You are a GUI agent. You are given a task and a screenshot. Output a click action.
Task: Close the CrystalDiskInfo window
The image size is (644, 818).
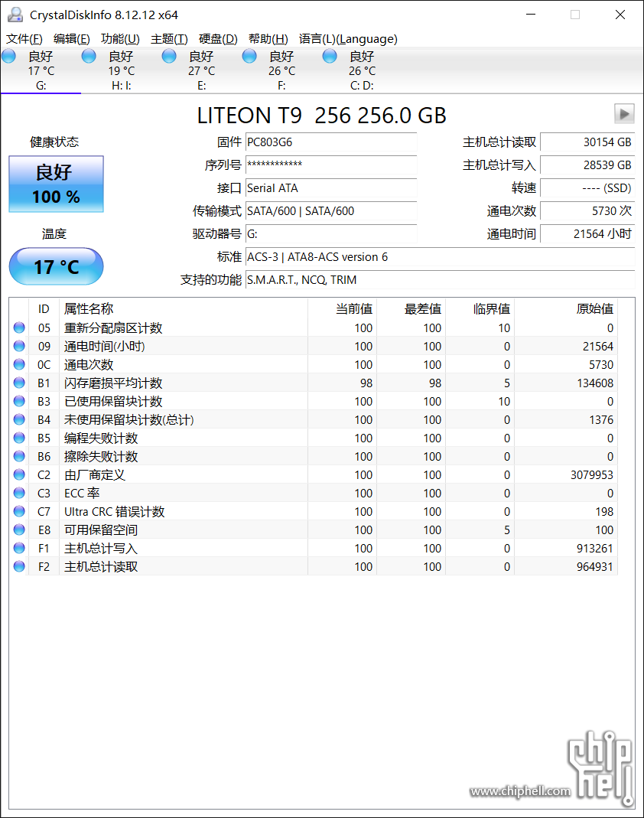(x=620, y=15)
